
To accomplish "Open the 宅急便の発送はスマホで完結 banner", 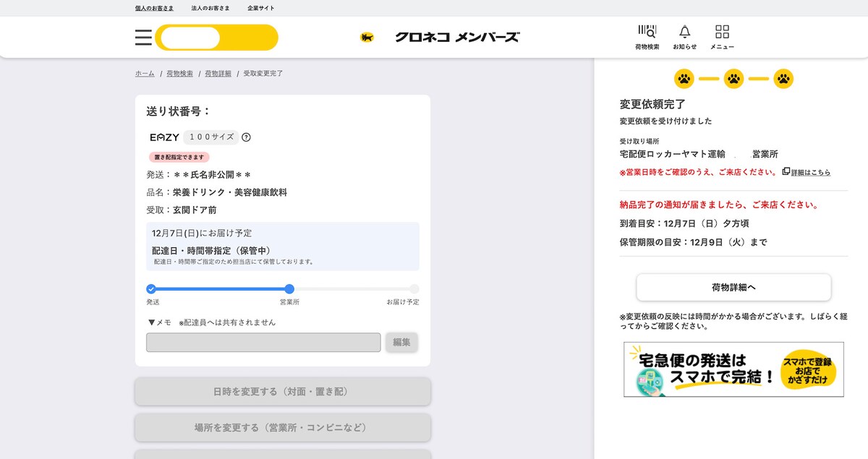I will (733, 369).
